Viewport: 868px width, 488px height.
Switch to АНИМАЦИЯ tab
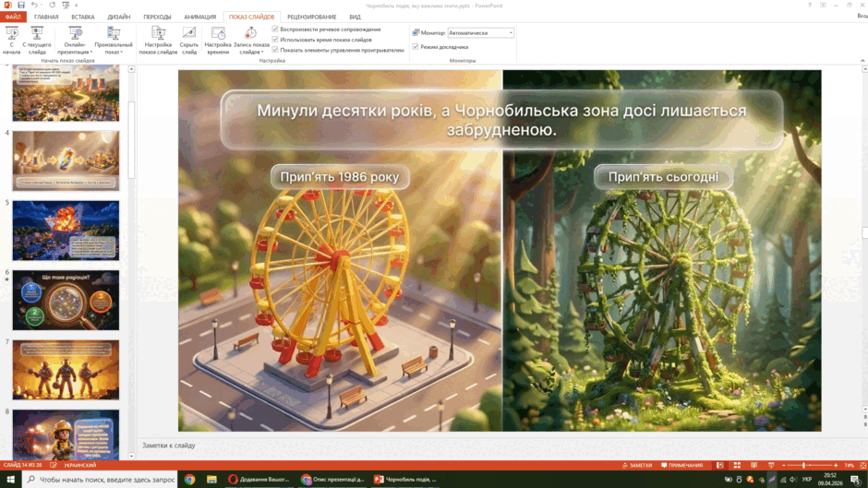(199, 17)
